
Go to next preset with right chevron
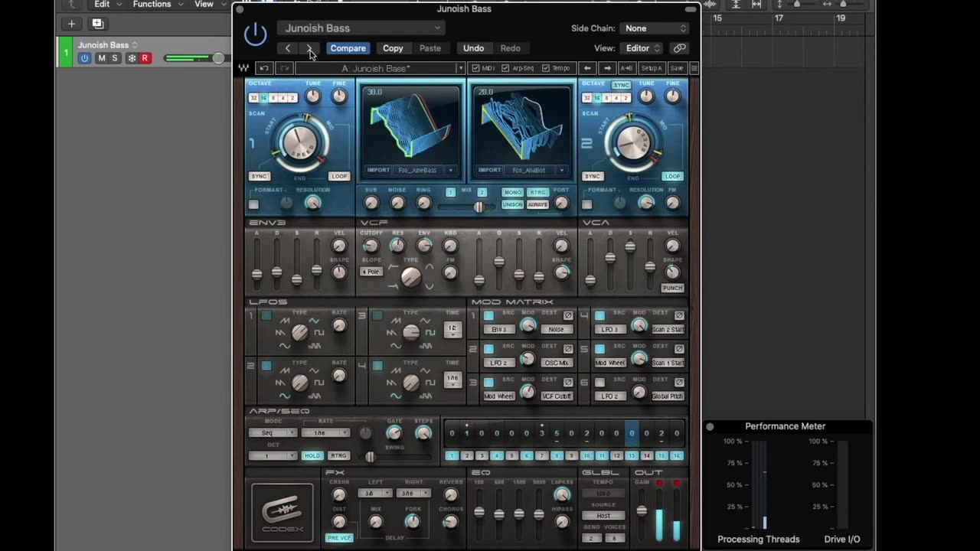click(309, 48)
